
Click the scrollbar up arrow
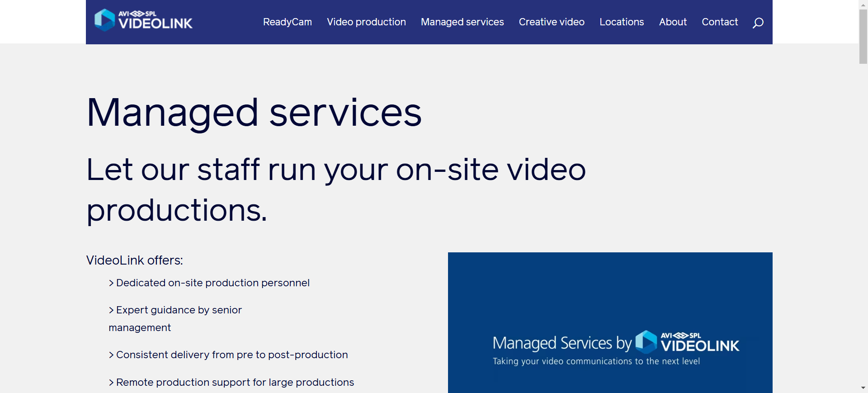click(863, 5)
